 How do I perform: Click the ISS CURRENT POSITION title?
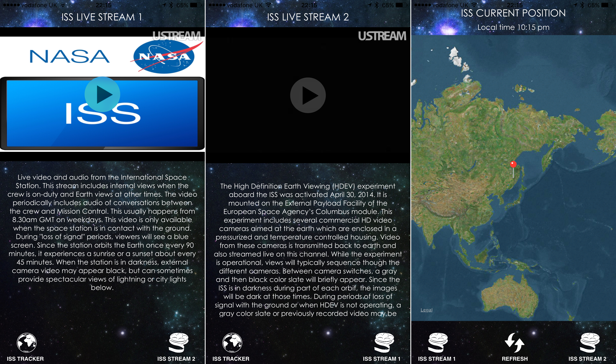tap(513, 13)
